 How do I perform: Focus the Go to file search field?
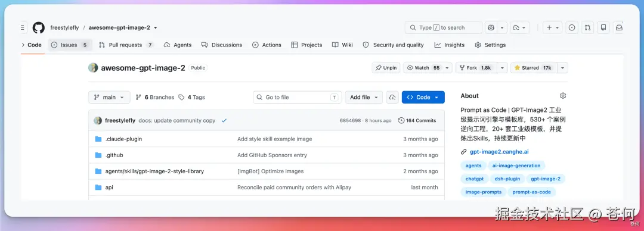[298, 97]
